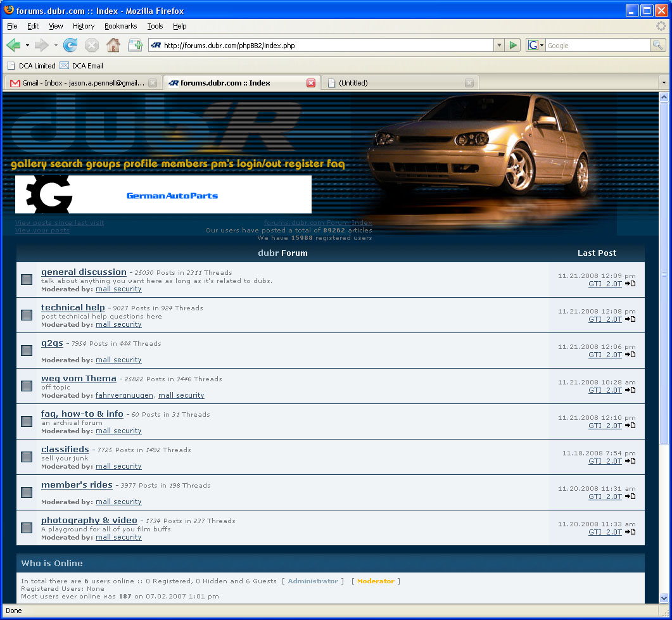Image resolution: width=672 pixels, height=620 pixels.
Task: Open the technical help forum link
Action: [73, 308]
